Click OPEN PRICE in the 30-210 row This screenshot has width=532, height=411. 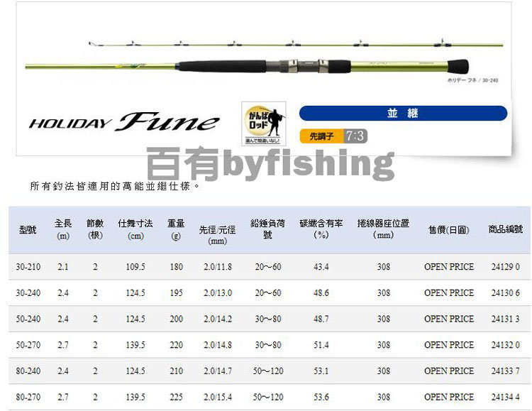449,267
